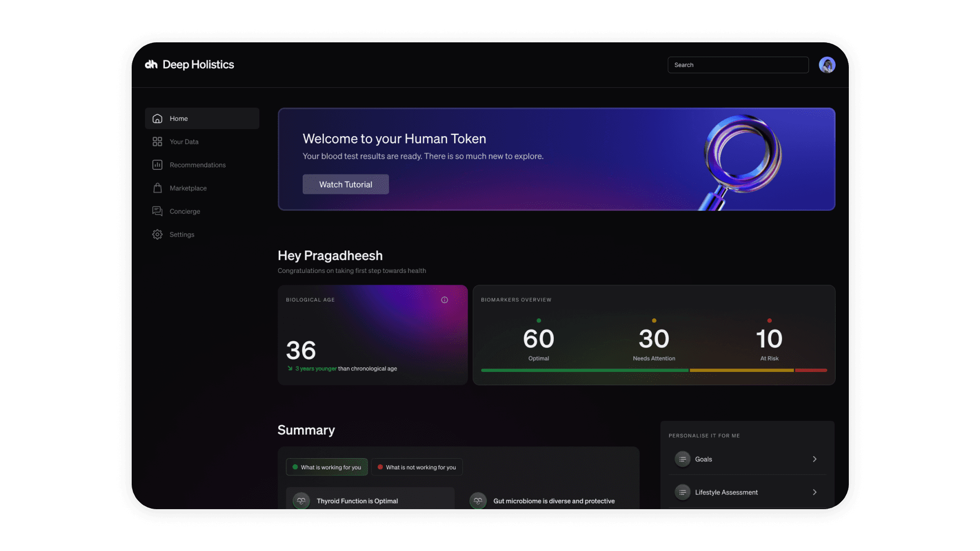
Task: Click the biomarkers overview progress bar
Action: click(x=653, y=370)
